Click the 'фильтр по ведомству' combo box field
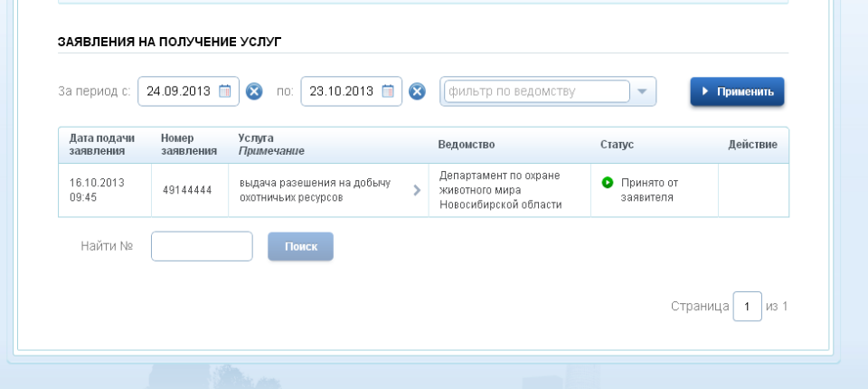This screenshot has width=868, height=389. click(536, 91)
